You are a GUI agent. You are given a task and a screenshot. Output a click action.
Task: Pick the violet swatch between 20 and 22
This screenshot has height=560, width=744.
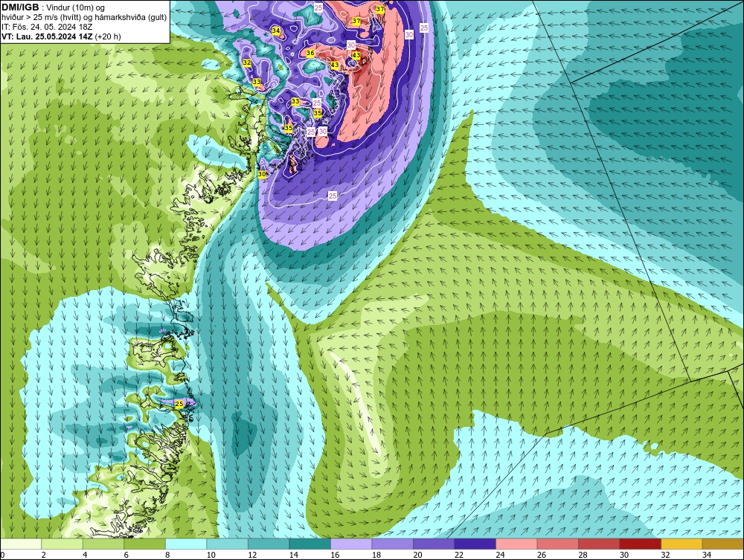434,544
